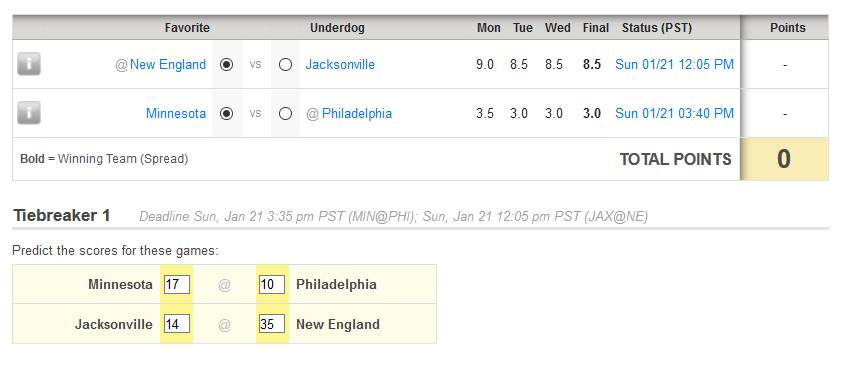Select Philadelphia radio button as pick

[x=285, y=114]
